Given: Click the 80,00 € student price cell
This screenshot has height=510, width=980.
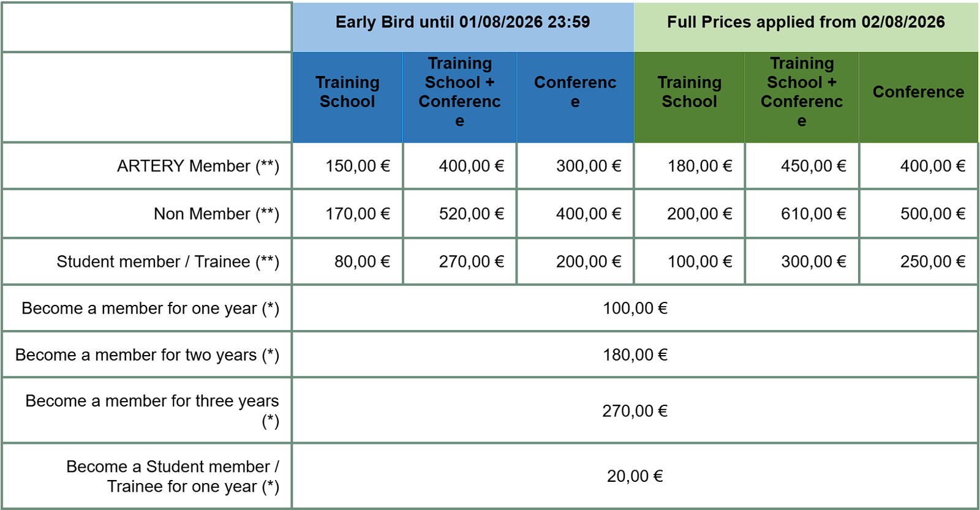Looking at the screenshot, I should click(x=362, y=261).
